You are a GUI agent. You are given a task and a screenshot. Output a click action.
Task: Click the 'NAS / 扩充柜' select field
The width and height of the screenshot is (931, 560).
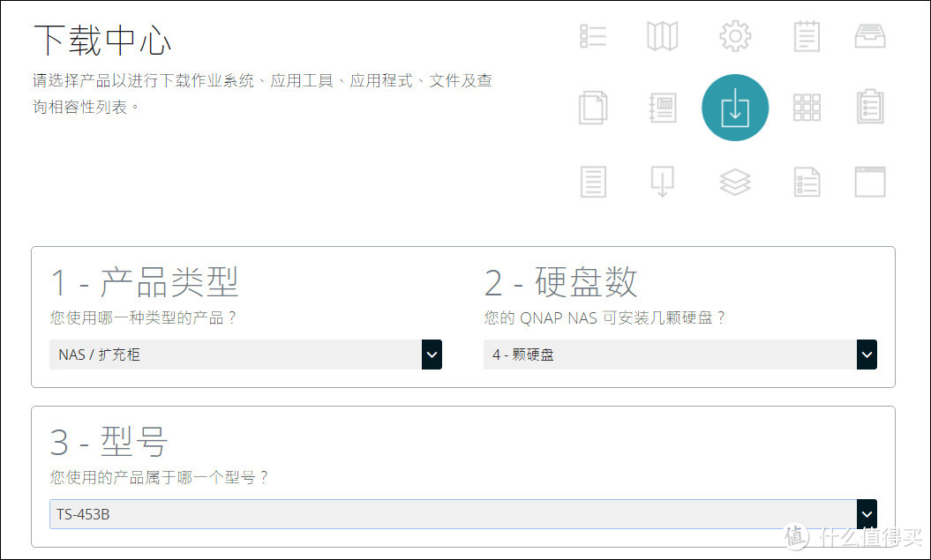(246, 355)
